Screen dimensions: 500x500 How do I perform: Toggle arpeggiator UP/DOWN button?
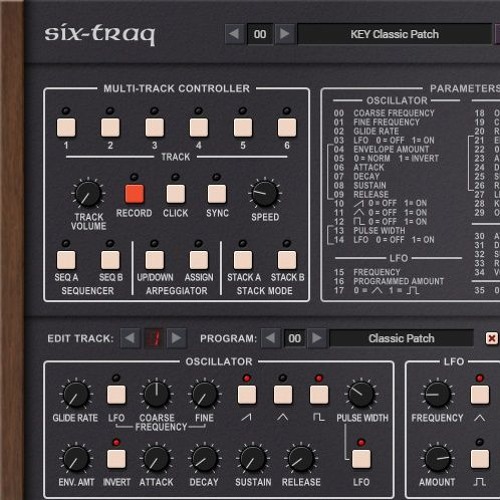click(x=155, y=260)
